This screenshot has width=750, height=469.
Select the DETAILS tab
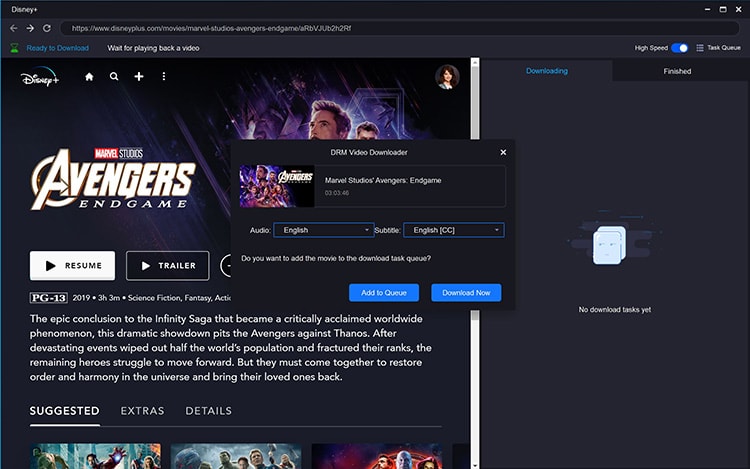tap(209, 411)
